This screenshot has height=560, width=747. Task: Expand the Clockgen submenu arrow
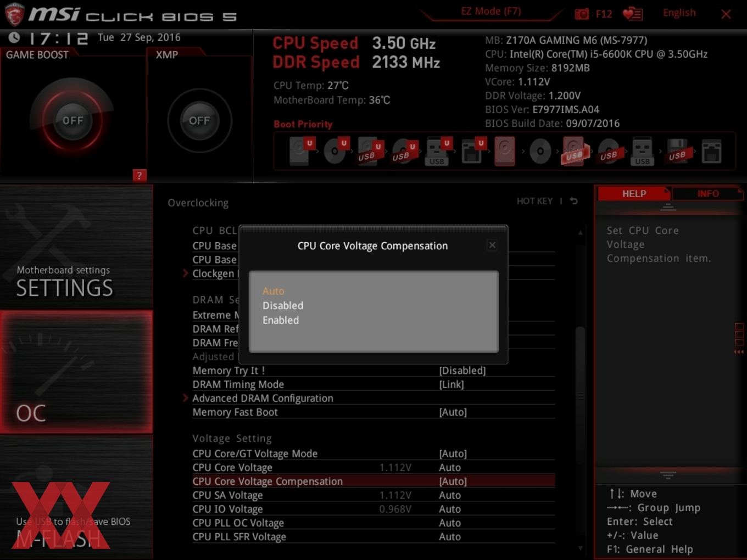(x=185, y=273)
